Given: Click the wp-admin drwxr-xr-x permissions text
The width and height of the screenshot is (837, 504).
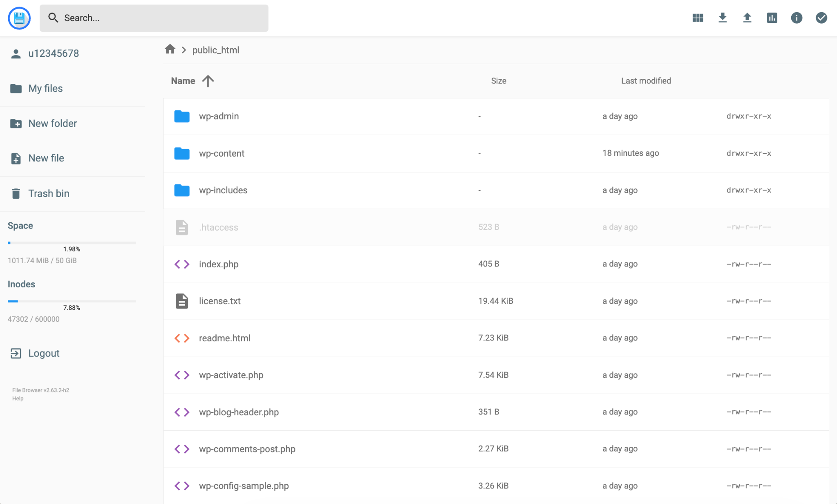Looking at the screenshot, I should (749, 116).
